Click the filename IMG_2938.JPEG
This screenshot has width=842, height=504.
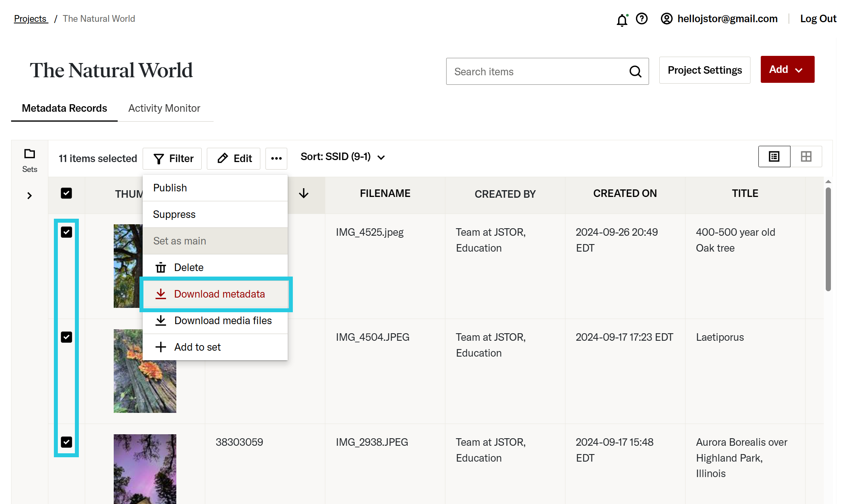[x=372, y=442]
